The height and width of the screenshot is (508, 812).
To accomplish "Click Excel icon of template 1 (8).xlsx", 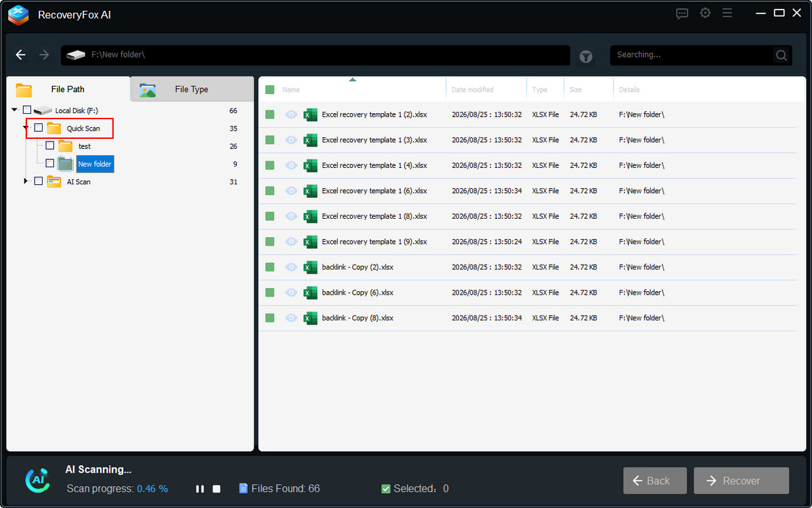I will point(311,216).
